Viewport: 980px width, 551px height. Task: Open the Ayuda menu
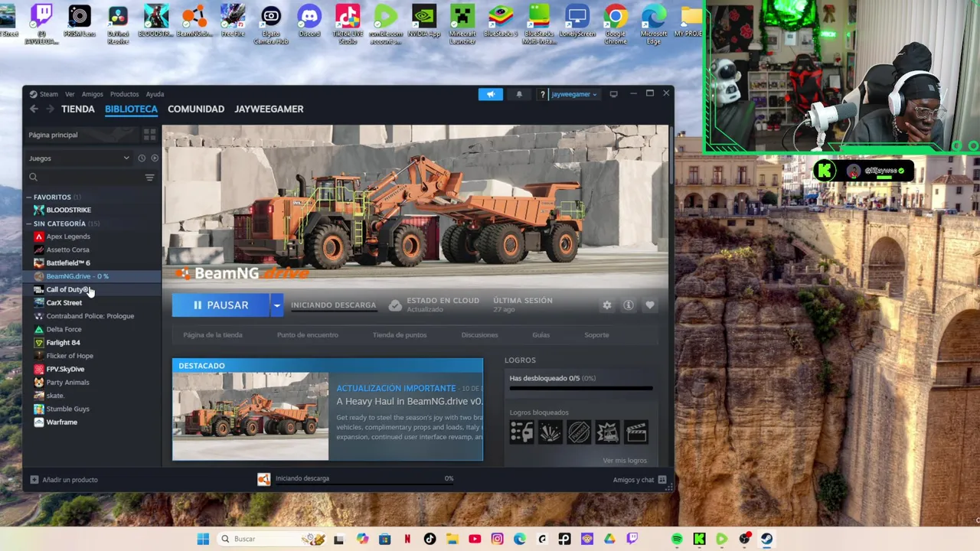[155, 94]
